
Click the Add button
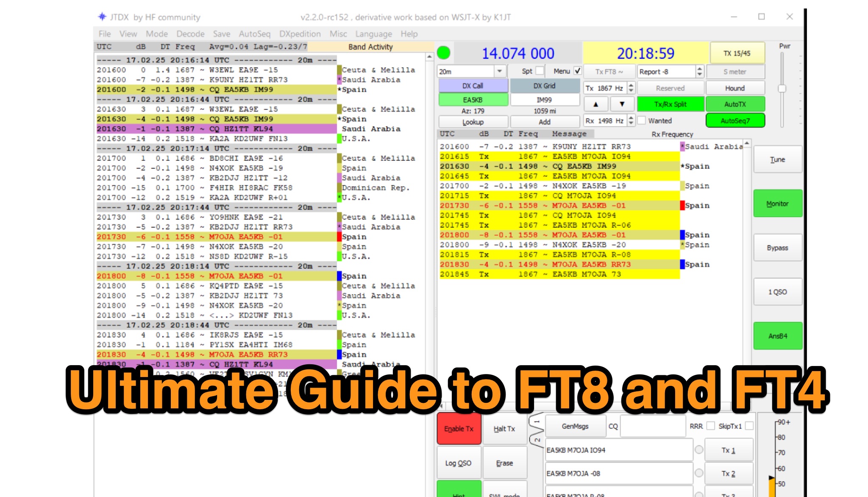click(x=545, y=122)
